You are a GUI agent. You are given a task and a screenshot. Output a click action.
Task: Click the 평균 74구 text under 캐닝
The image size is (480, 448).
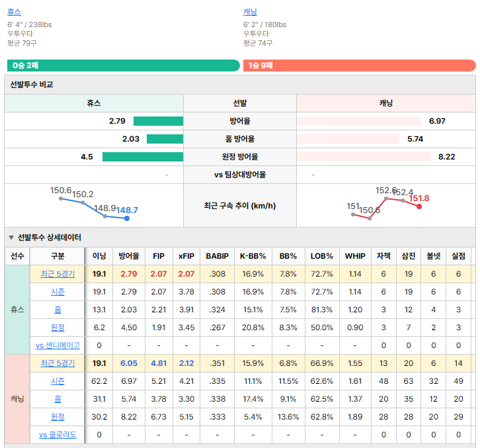[x=258, y=43]
